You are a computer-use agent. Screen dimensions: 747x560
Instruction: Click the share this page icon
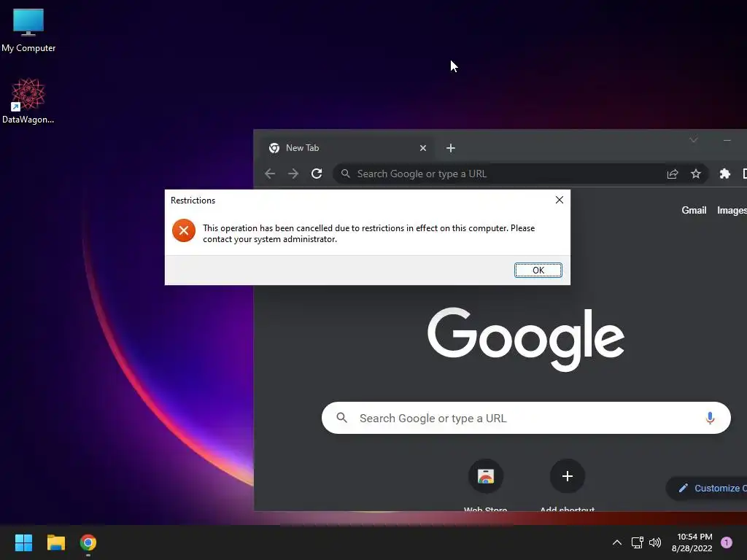[673, 174]
